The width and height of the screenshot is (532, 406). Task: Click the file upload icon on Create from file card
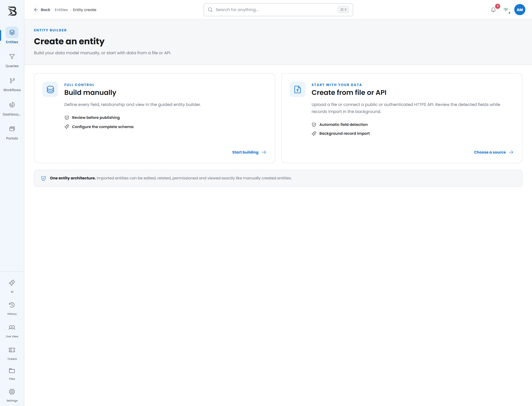[x=298, y=90]
